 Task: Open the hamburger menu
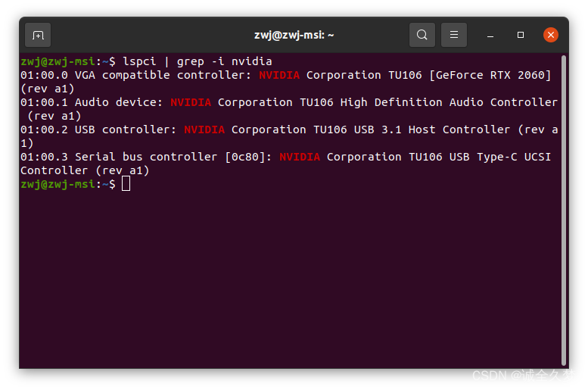pos(454,35)
